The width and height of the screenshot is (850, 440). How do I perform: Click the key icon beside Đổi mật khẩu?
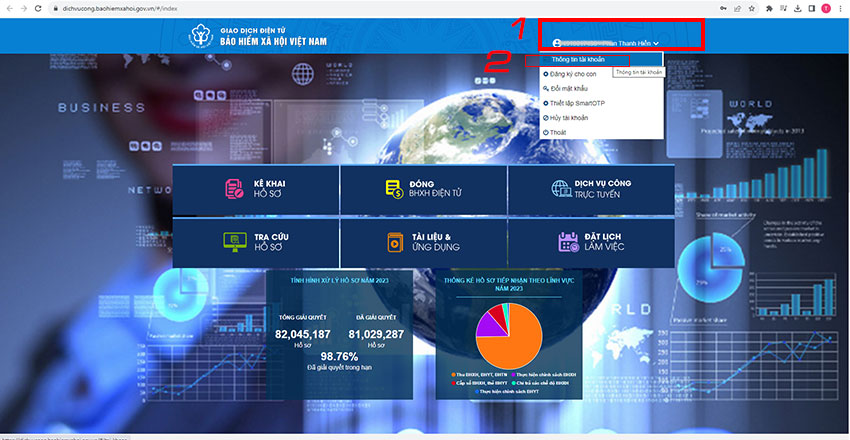pos(545,88)
